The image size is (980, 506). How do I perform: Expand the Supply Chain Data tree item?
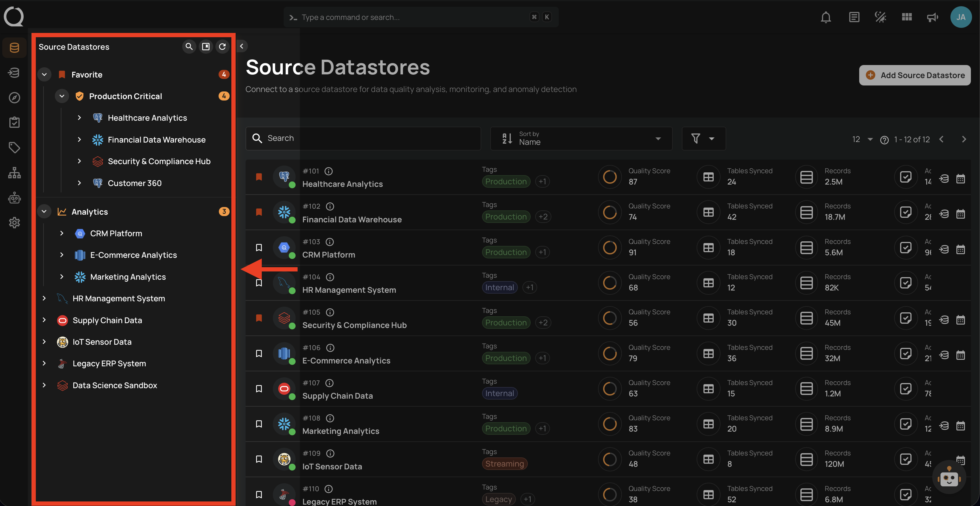pyautogui.click(x=44, y=320)
